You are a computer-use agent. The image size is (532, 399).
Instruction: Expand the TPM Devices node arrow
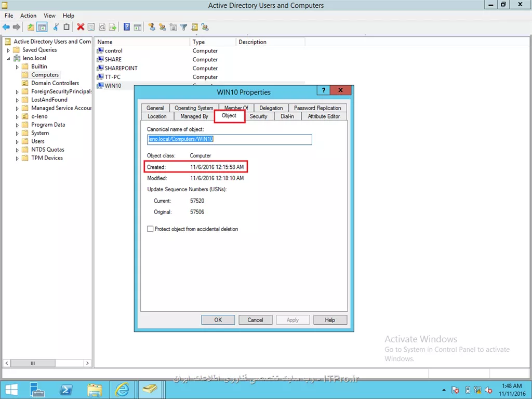tap(17, 158)
